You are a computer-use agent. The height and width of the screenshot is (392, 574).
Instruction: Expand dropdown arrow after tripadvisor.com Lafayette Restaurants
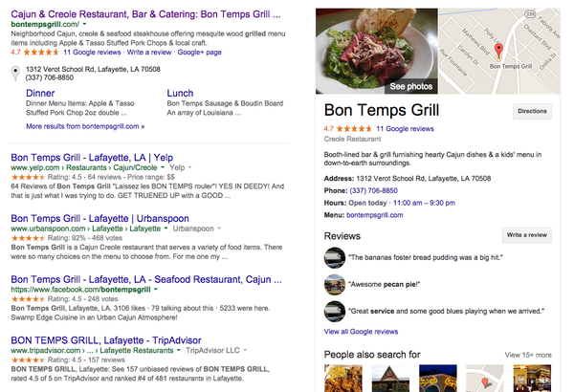click(x=179, y=350)
